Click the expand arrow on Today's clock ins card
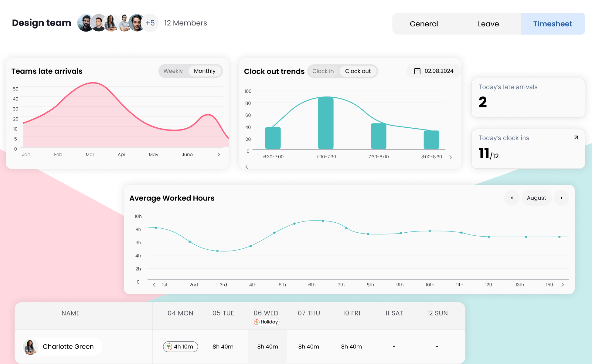The height and width of the screenshot is (364, 592). click(576, 137)
